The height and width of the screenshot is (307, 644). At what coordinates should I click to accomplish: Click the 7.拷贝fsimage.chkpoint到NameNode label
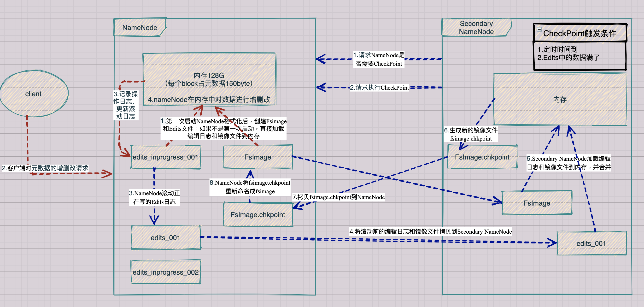(338, 197)
